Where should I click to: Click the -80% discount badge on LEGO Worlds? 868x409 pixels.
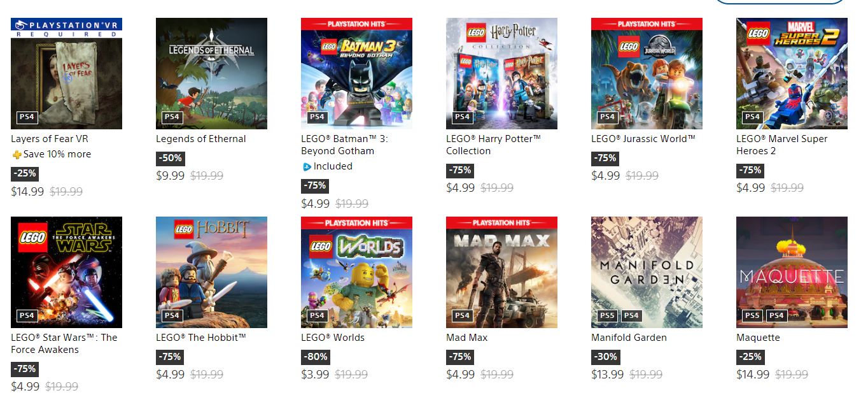[x=316, y=357]
